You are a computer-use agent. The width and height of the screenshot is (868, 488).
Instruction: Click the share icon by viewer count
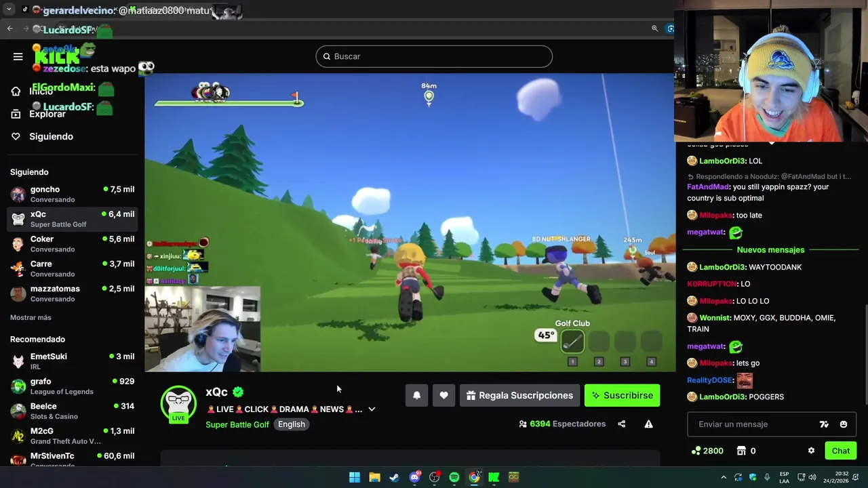pos(622,424)
